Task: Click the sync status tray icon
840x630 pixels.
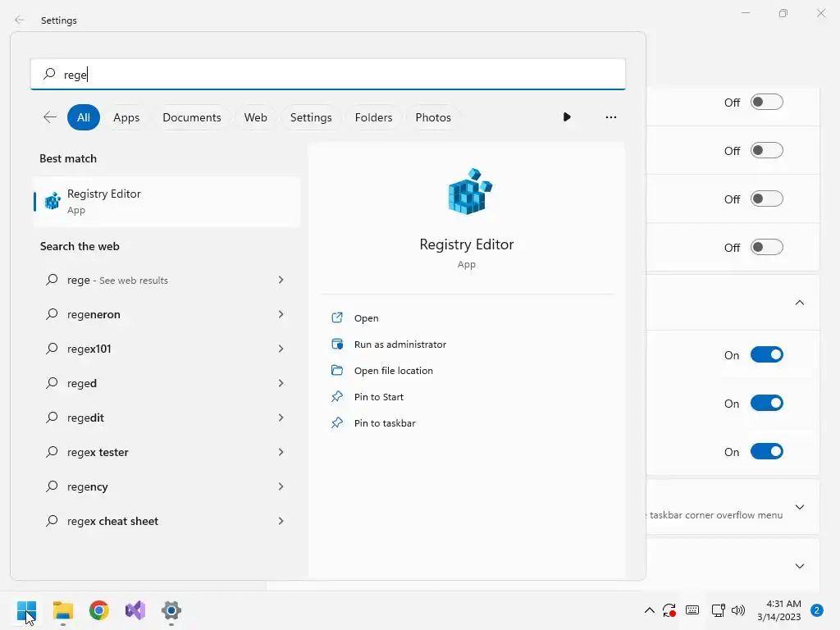Action: coord(669,610)
